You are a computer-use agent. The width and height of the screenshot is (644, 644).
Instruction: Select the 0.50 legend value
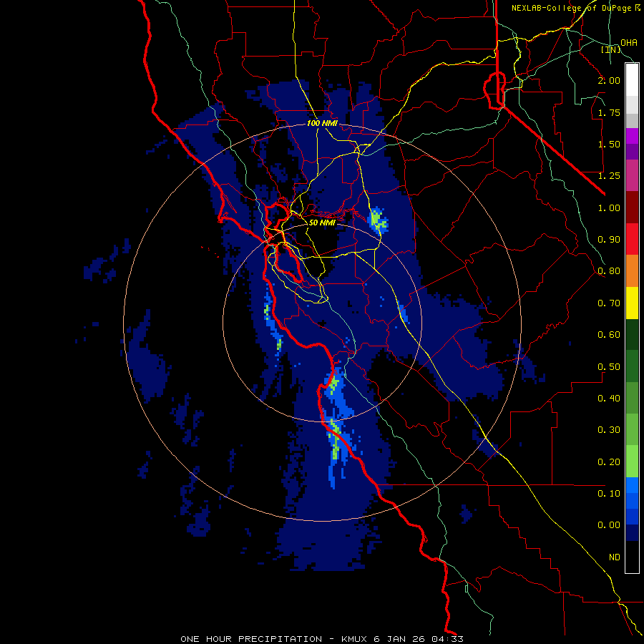click(x=609, y=367)
